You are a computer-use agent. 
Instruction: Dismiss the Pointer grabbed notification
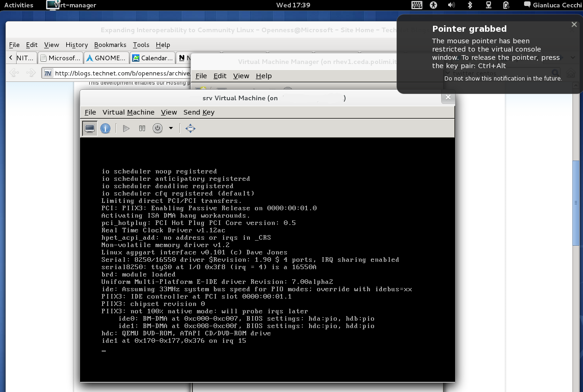(574, 24)
